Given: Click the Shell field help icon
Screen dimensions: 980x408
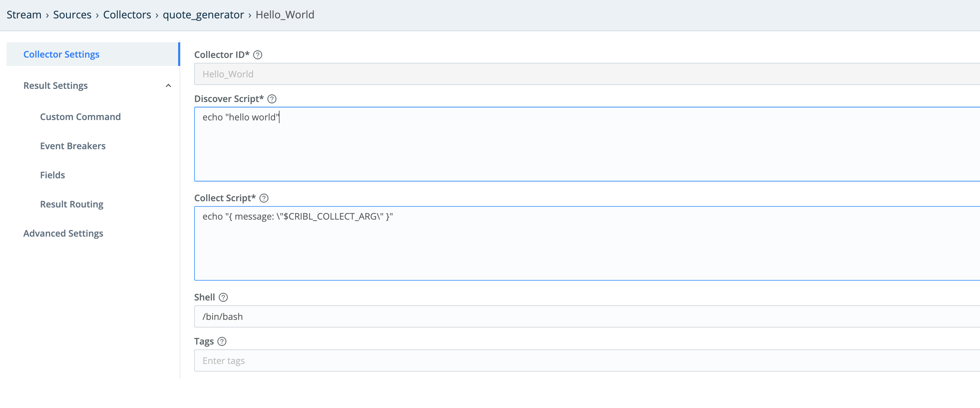Looking at the screenshot, I should (x=223, y=297).
